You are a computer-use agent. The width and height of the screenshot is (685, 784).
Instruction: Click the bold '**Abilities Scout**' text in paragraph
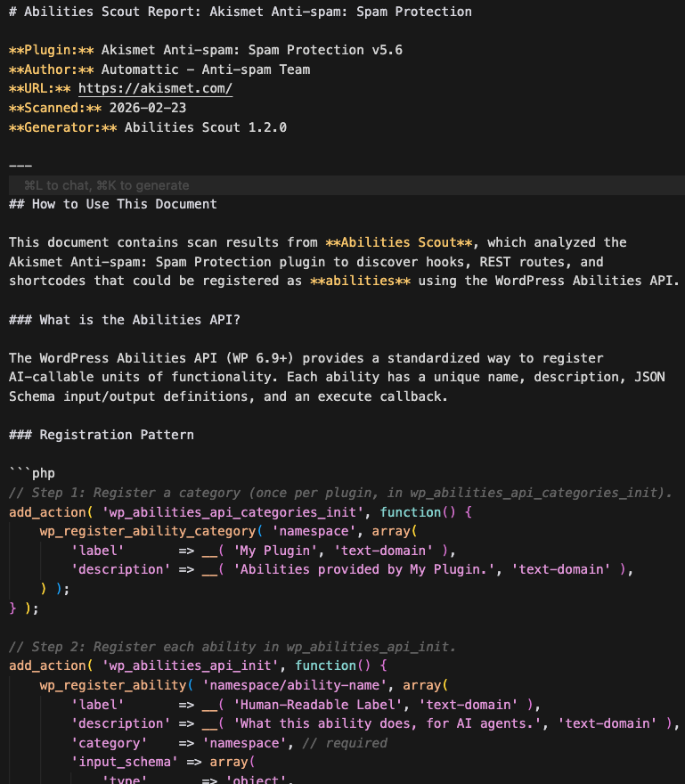pos(399,242)
